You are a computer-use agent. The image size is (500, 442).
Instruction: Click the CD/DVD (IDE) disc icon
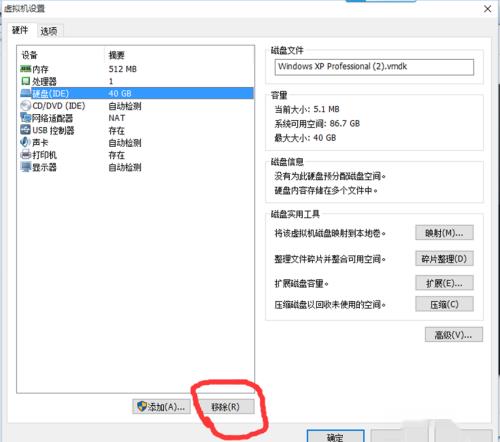click(x=25, y=106)
